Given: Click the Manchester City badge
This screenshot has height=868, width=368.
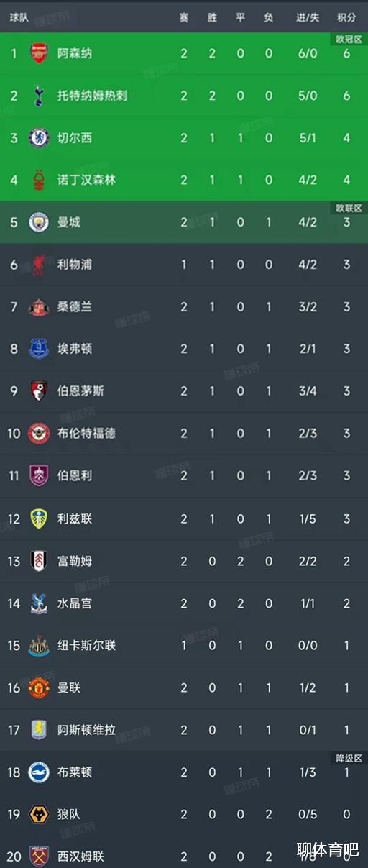Looking at the screenshot, I should coord(39,222).
